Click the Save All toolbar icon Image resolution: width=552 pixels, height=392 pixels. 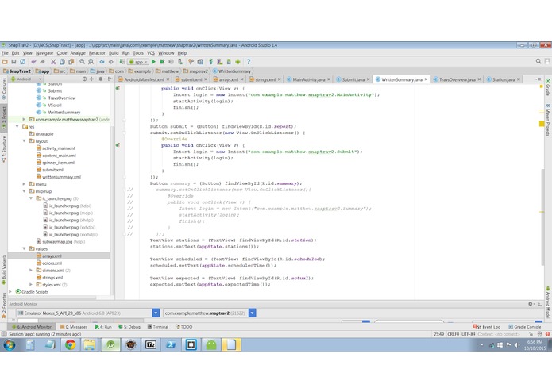14,62
